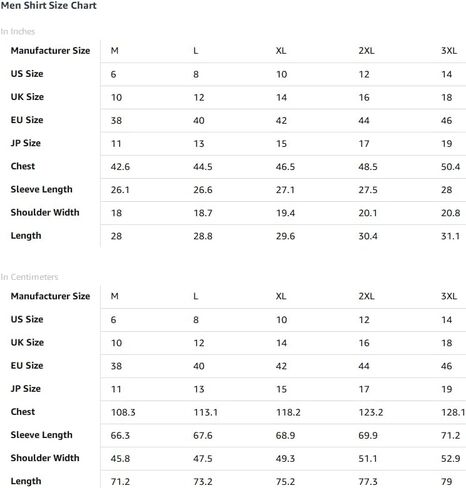Click the Sleeve Length row label in inches table

[41, 189]
